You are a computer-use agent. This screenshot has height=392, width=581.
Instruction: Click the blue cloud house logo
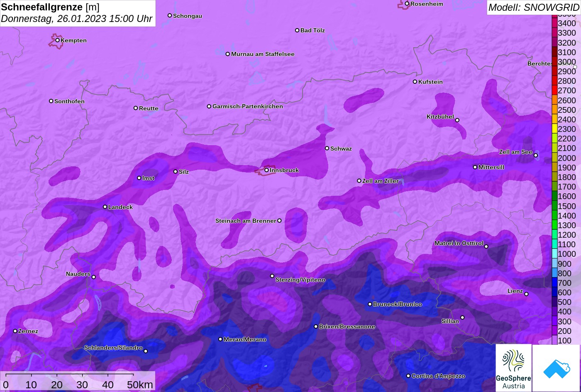[x=557, y=368]
